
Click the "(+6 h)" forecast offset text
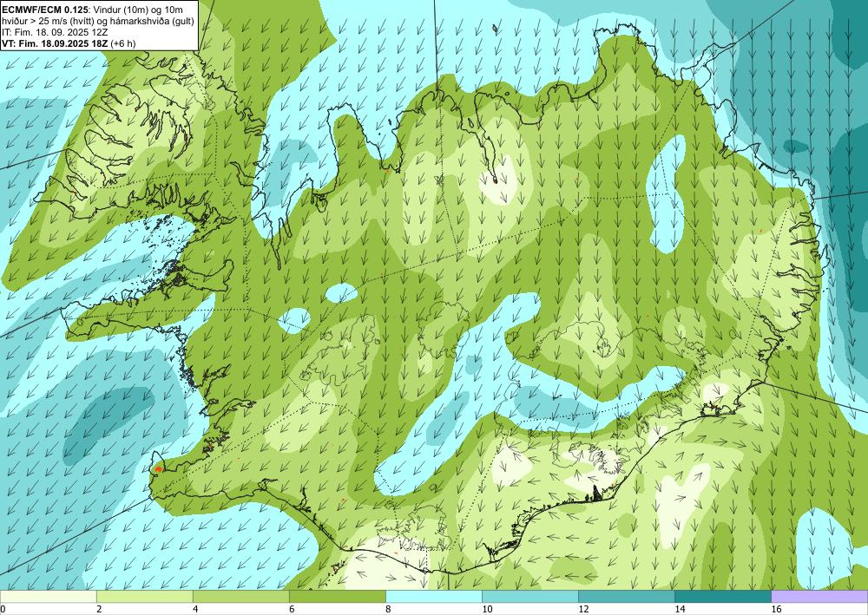point(123,43)
